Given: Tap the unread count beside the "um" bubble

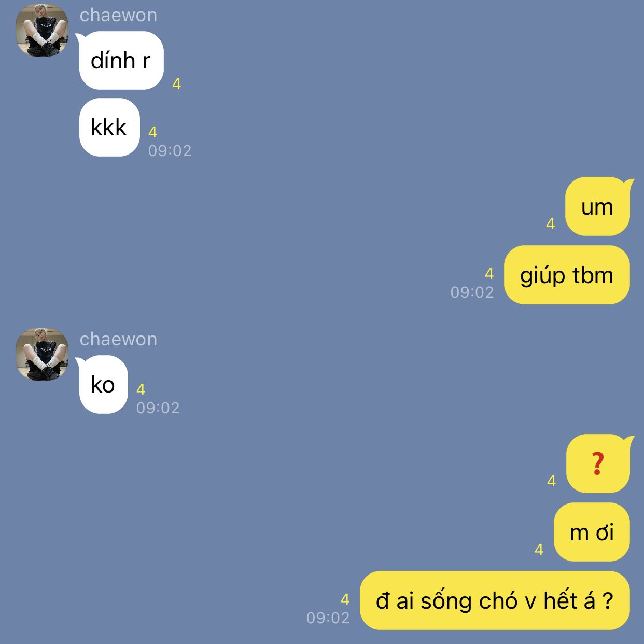Looking at the screenshot, I should pyautogui.click(x=550, y=224).
